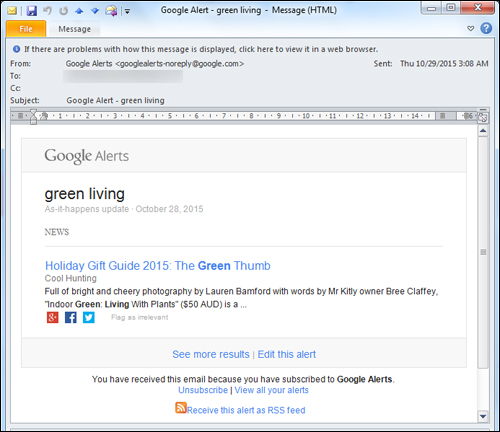500x432 pixels.
Task: Click the Redo arrow icon
Action: tap(63, 11)
